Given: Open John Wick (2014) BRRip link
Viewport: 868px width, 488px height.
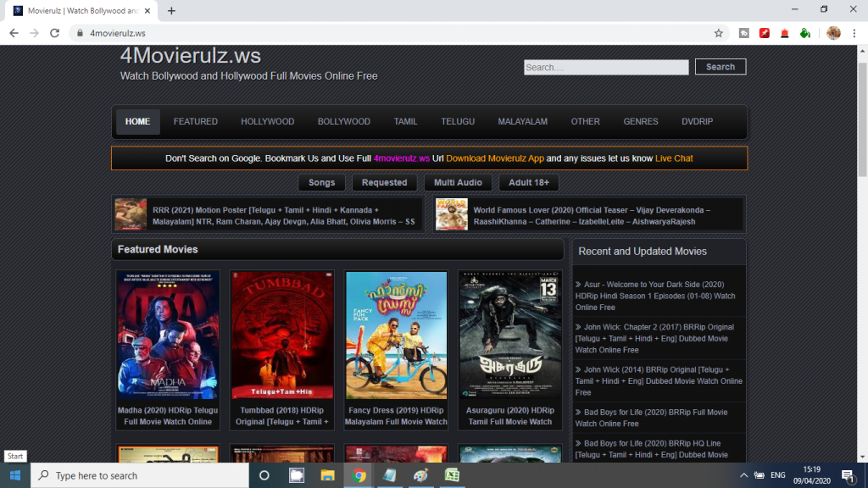Looking at the screenshot, I should click(x=658, y=381).
